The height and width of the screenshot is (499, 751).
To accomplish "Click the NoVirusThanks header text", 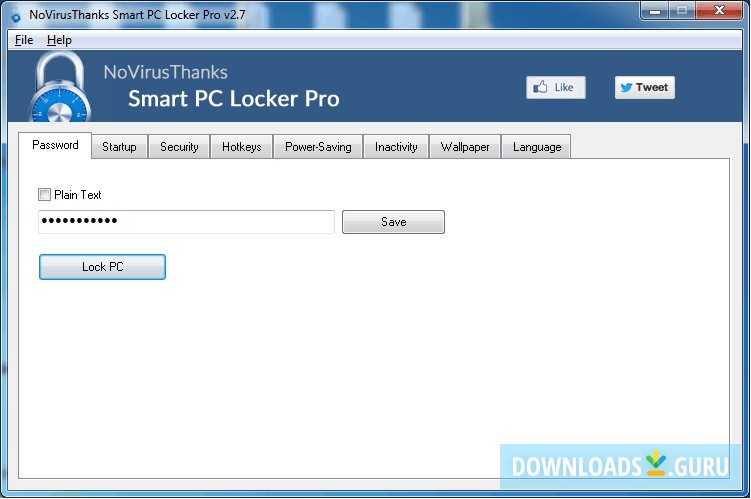I will point(166,72).
